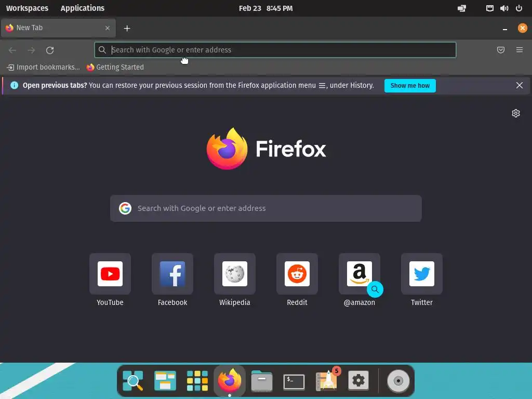532x399 pixels.
Task: Select the New Tab browser tab
Action: coord(58,28)
